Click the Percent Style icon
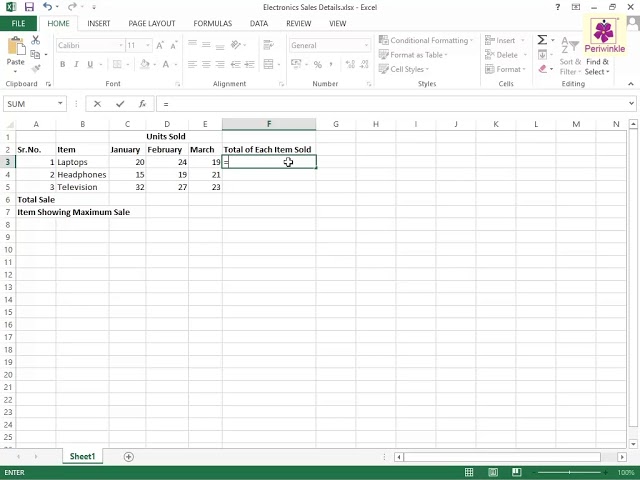 click(x=318, y=64)
